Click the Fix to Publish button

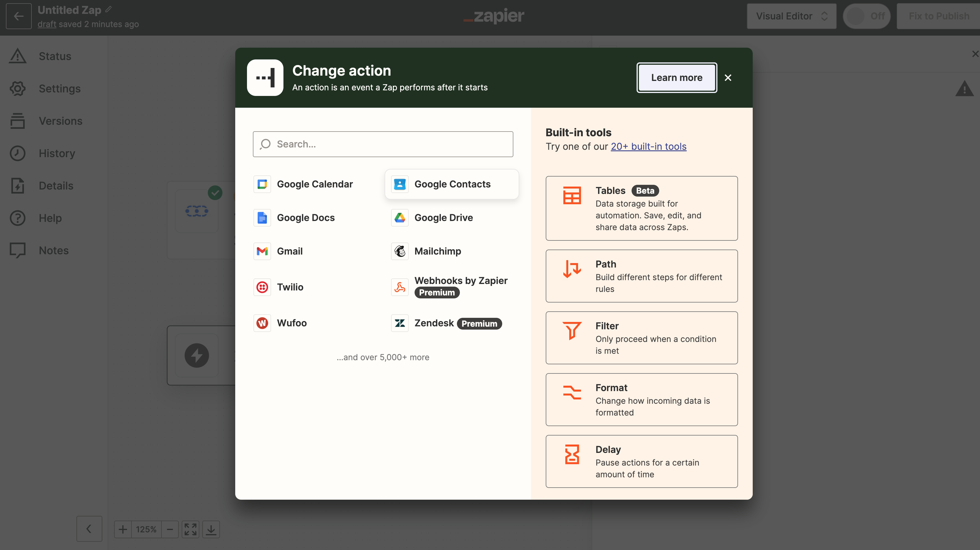(x=939, y=16)
